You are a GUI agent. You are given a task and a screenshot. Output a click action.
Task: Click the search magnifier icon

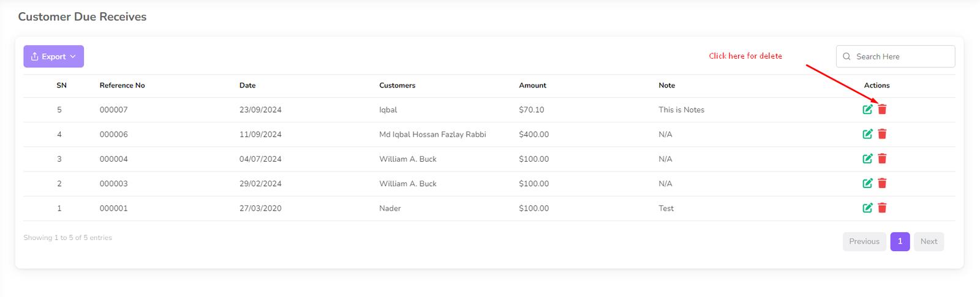[x=846, y=56]
